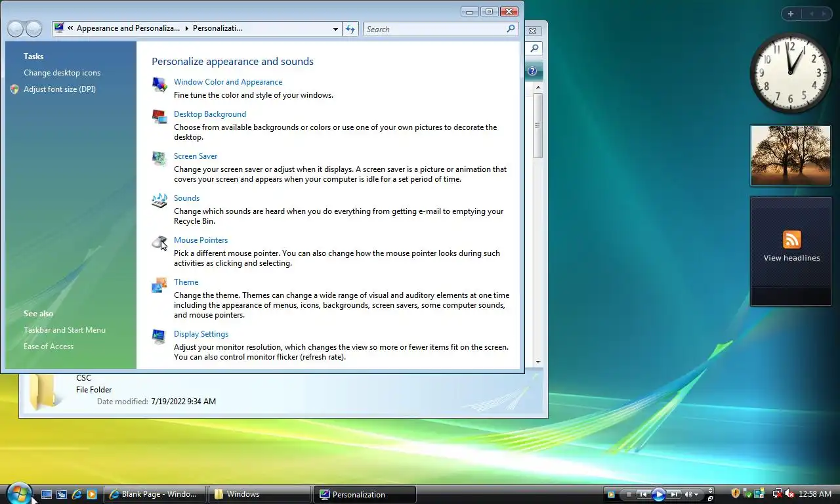
Task: Click Show Desktop in Quick Launch
Action: click(47, 494)
